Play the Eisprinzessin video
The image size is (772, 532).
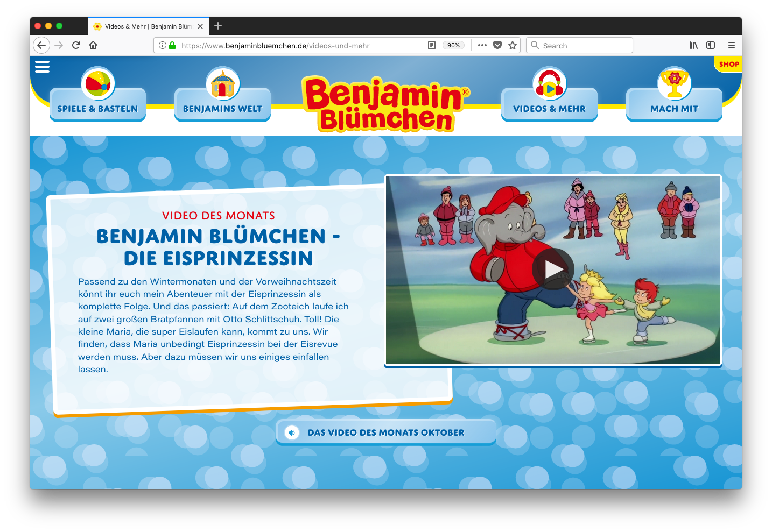553,269
